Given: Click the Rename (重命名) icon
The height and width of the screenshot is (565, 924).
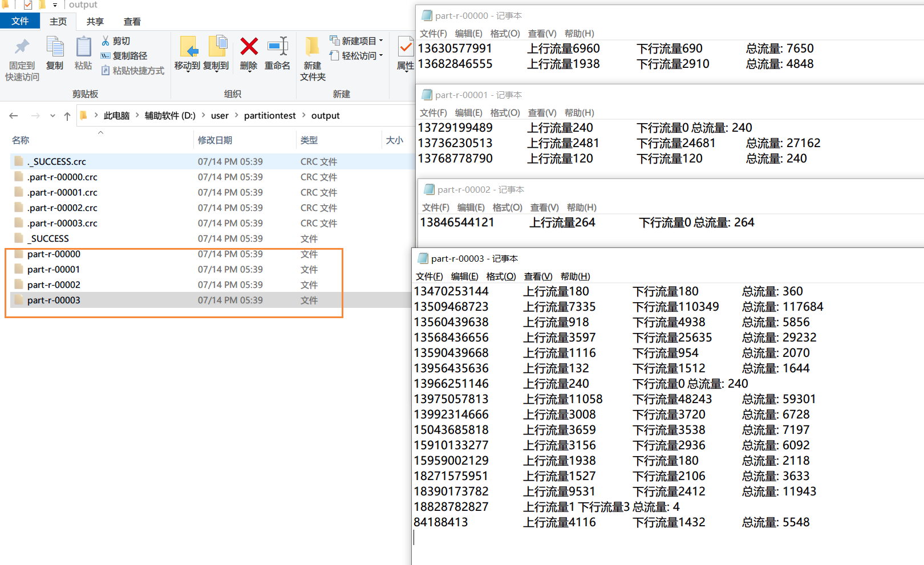Looking at the screenshot, I should 278,46.
